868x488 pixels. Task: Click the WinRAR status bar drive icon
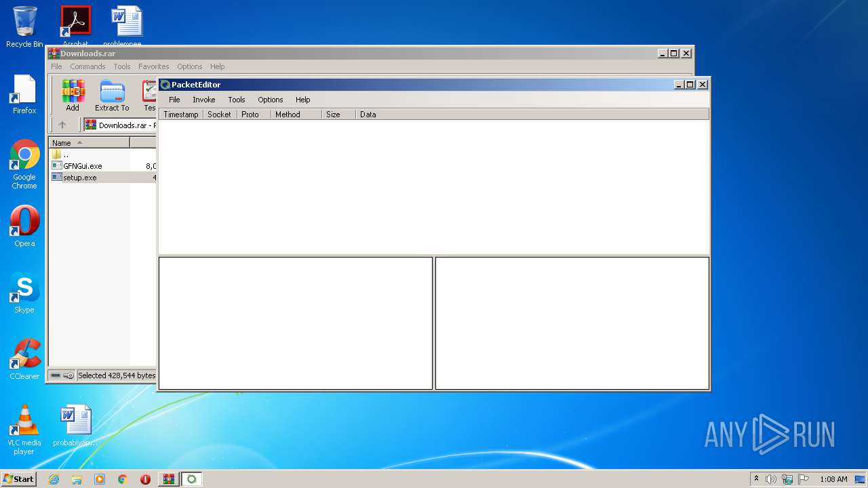tap(56, 375)
